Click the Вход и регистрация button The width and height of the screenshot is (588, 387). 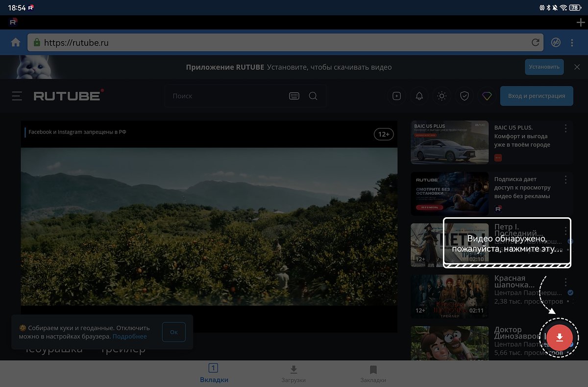(536, 96)
